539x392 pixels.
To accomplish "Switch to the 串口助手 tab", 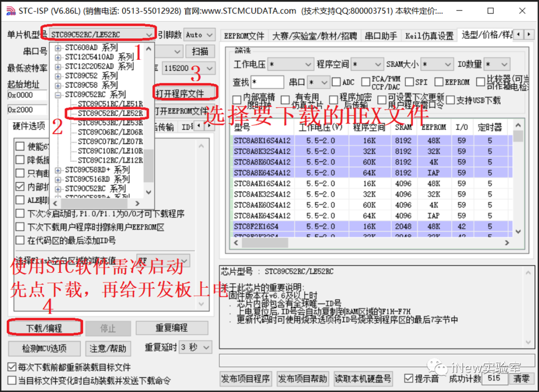I will coord(380,36).
